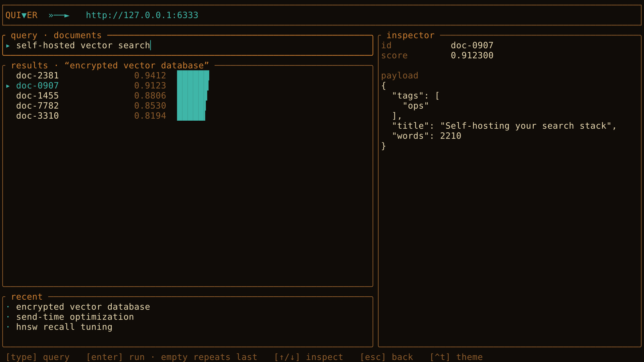
Task: Toggle theme via the [^t] theme hint
Action: click(x=456, y=357)
